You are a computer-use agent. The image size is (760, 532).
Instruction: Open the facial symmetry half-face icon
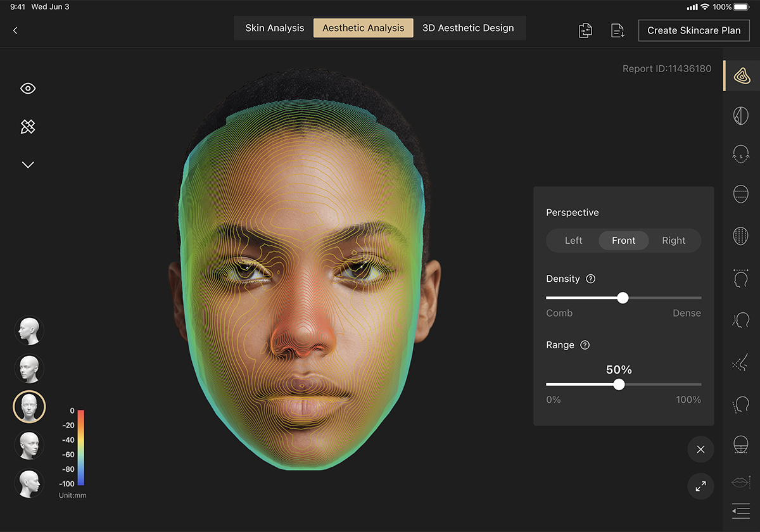[740, 115]
